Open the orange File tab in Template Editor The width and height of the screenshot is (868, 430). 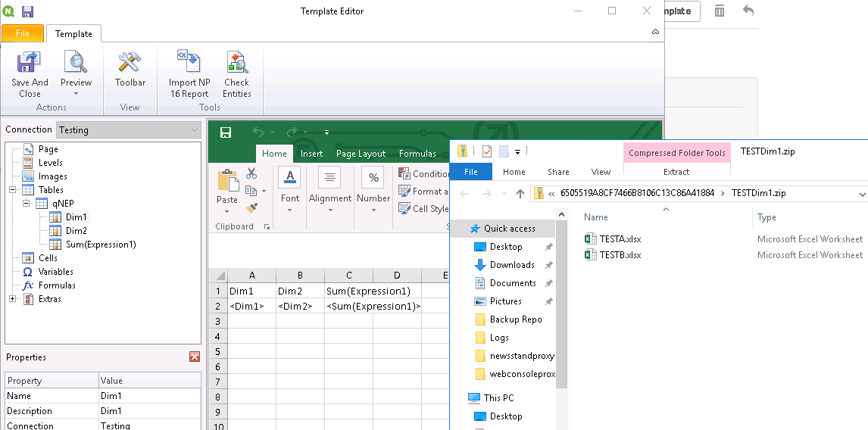tap(23, 33)
